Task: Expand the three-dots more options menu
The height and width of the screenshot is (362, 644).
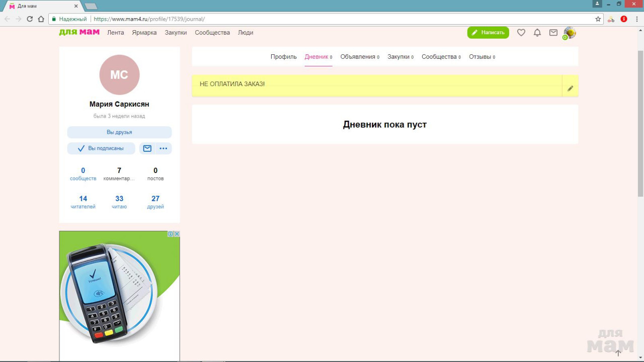Action: tap(164, 148)
